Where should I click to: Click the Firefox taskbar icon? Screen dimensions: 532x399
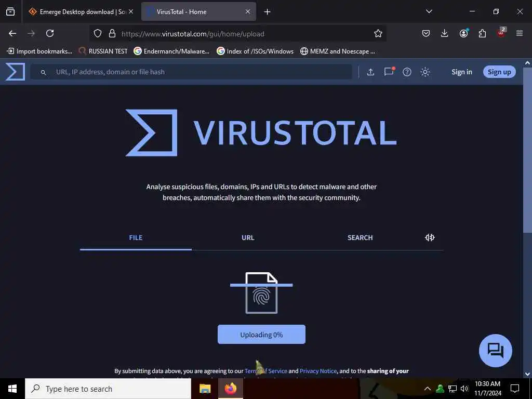[230, 389]
